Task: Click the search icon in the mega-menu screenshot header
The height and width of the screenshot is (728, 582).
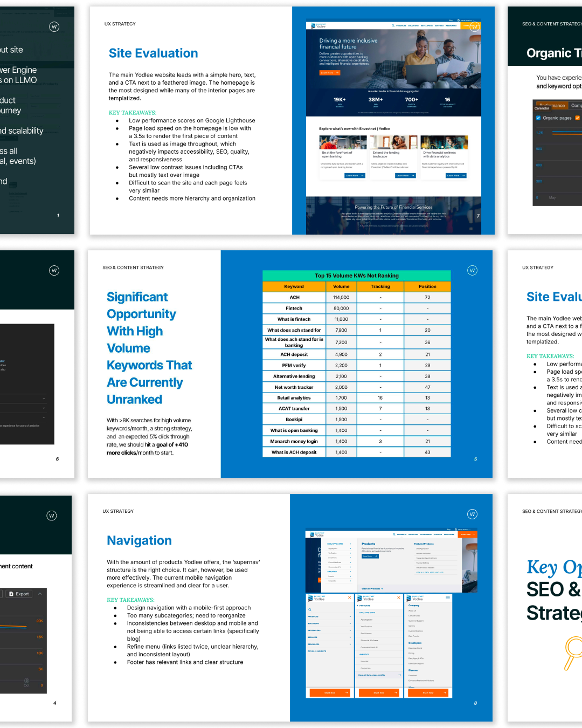Action: 394,534
